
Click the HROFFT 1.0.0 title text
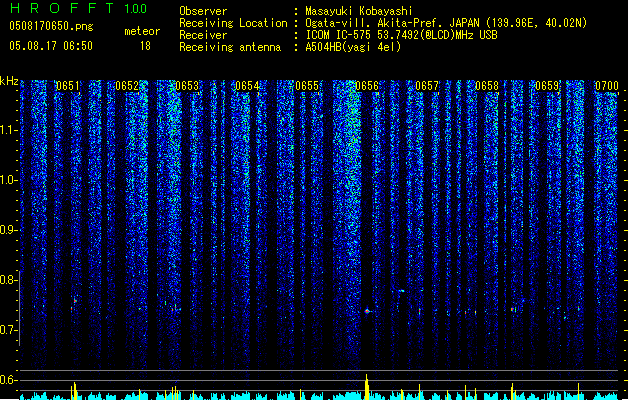coord(79,8)
